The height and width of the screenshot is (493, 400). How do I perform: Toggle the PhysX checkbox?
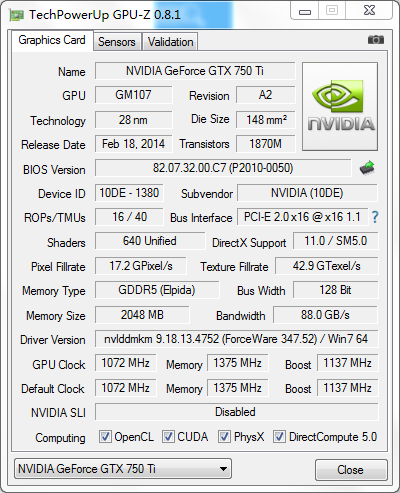(224, 436)
